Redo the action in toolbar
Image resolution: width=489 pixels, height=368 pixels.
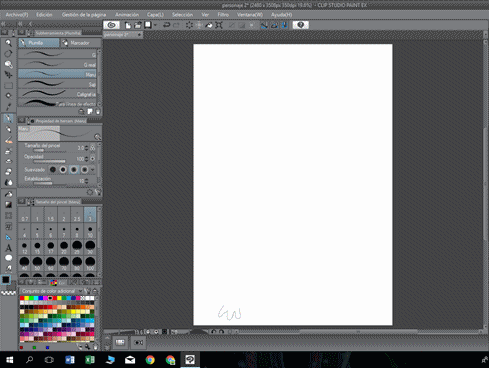[176, 25]
